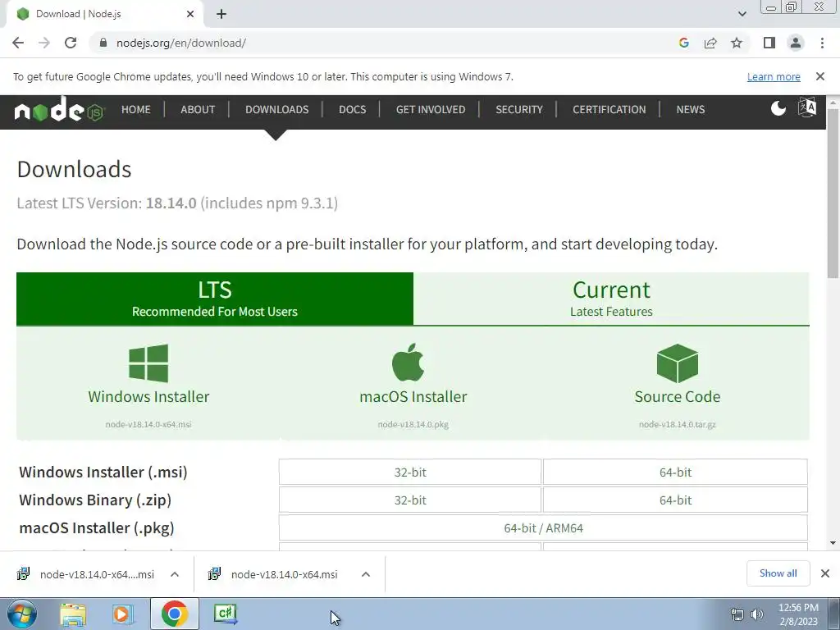The width and height of the screenshot is (840, 630).
Task: Open GET INVOLVED in nav
Action: tap(431, 109)
